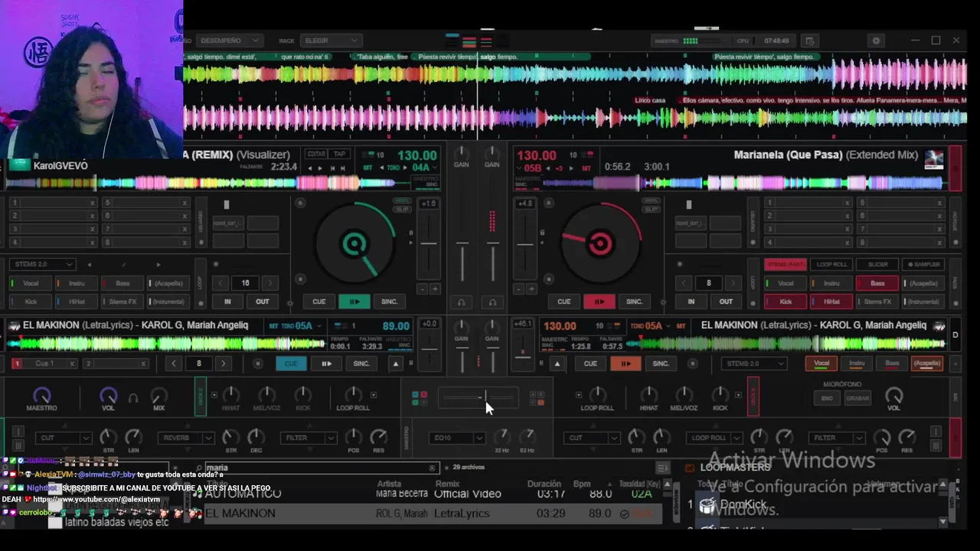Click the right channel headphone cue icon
Image resolution: width=980 pixels, height=551 pixels.
point(492,302)
